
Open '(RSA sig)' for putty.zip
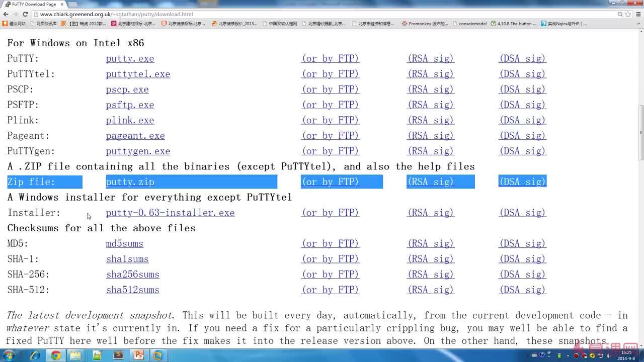coord(430,182)
